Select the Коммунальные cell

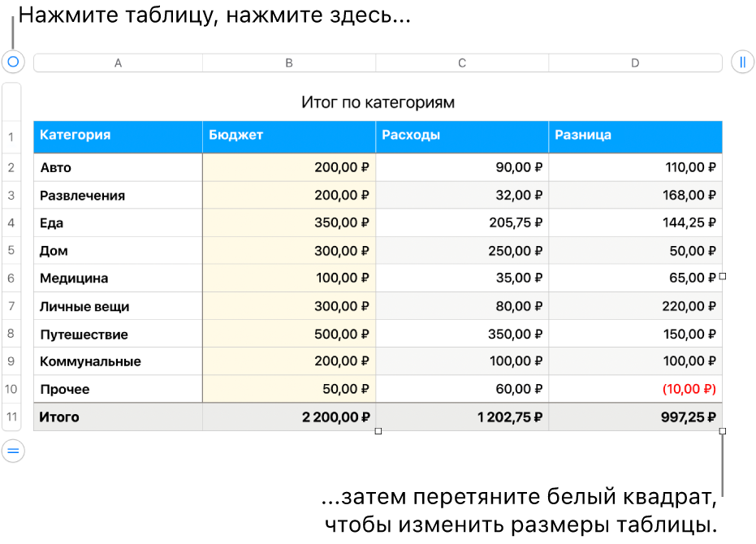click(x=118, y=361)
